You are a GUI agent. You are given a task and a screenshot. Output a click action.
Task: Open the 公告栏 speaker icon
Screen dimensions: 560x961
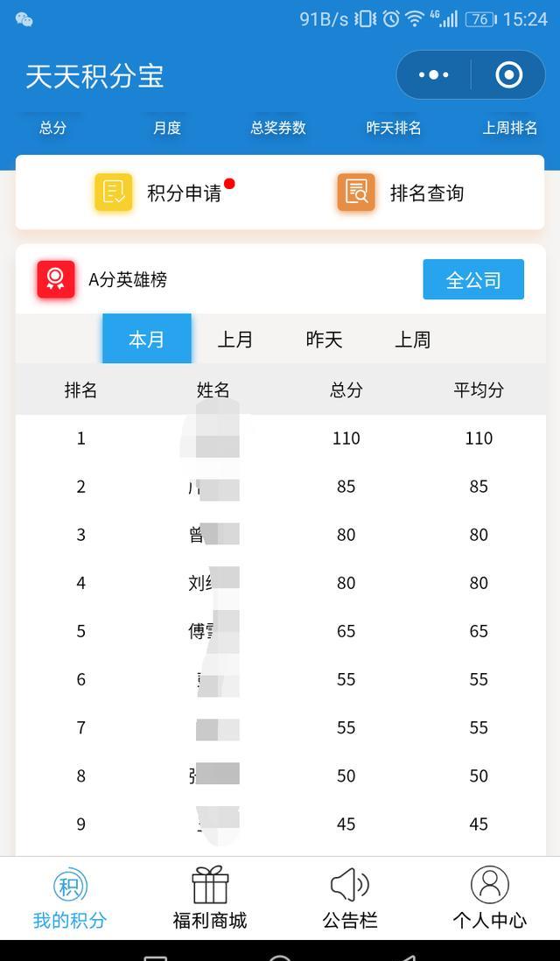click(350, 886)
